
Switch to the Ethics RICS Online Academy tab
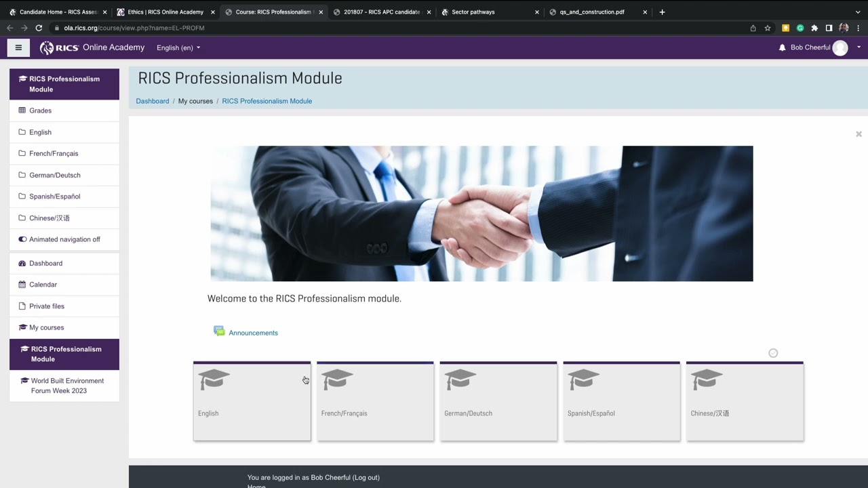(x=165, y=12)
